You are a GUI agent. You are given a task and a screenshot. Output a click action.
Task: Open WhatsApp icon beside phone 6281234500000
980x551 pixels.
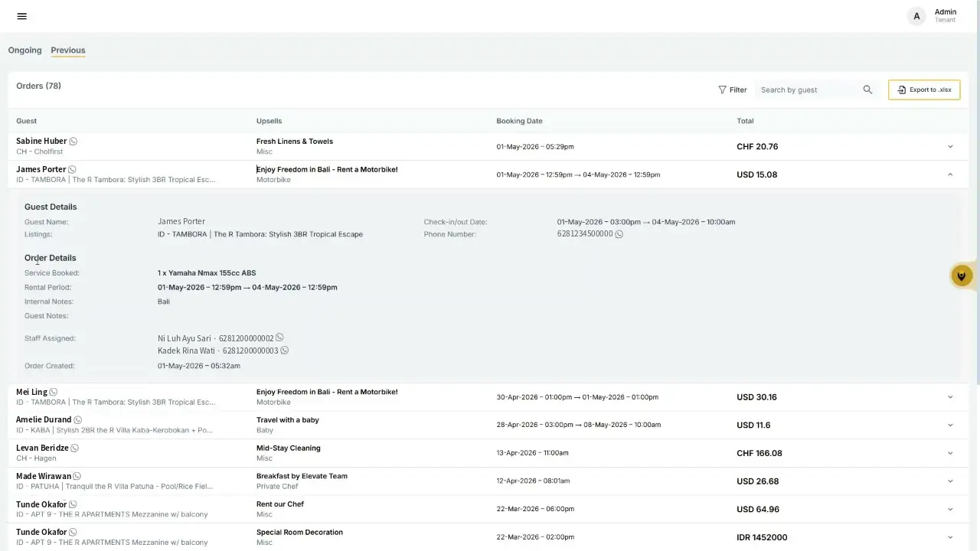click(x=619, y=234)
